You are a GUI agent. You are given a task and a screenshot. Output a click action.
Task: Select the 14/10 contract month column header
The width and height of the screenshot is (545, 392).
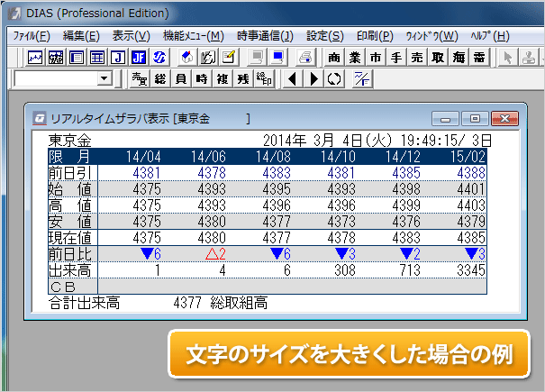coord(341,155)
